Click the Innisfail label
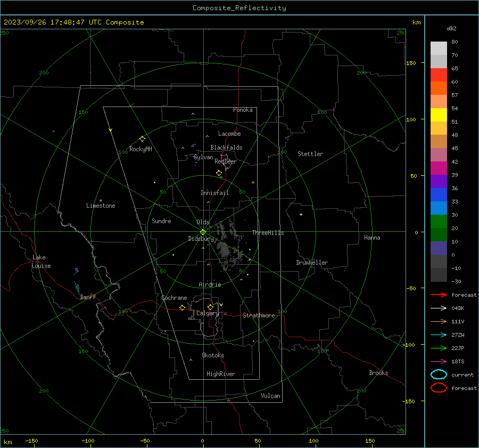 click(214, 193)
